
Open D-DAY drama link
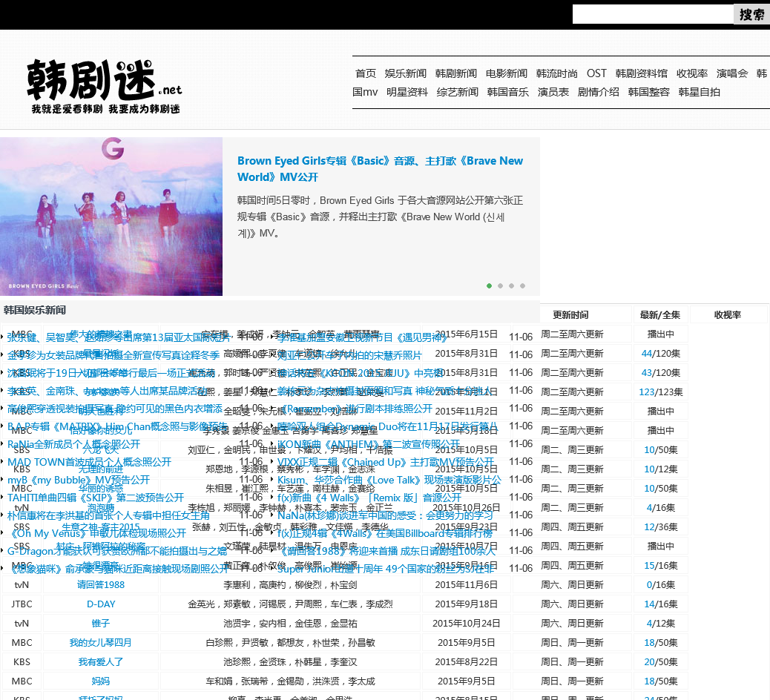[x=101, y=604]
